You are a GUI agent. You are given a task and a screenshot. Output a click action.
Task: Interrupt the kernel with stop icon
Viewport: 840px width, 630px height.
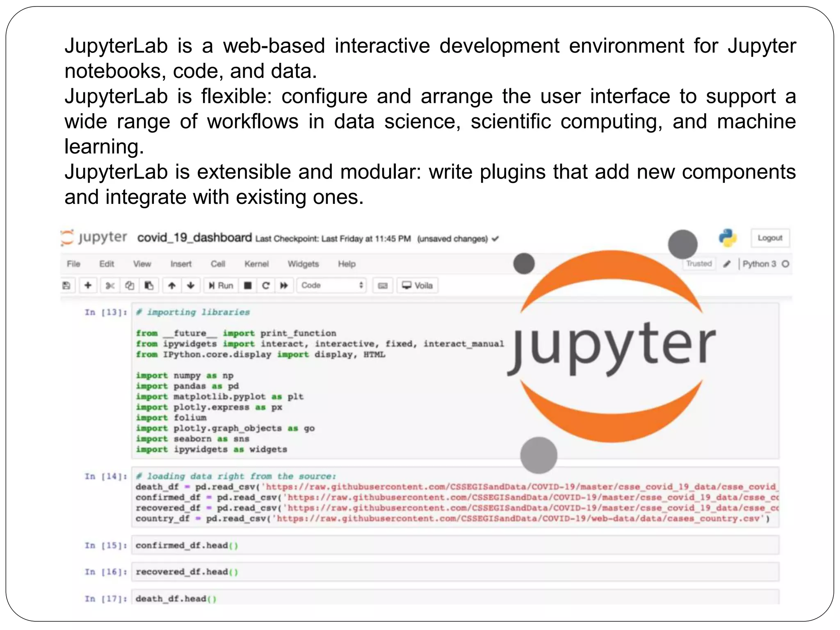tap(248, 285)
